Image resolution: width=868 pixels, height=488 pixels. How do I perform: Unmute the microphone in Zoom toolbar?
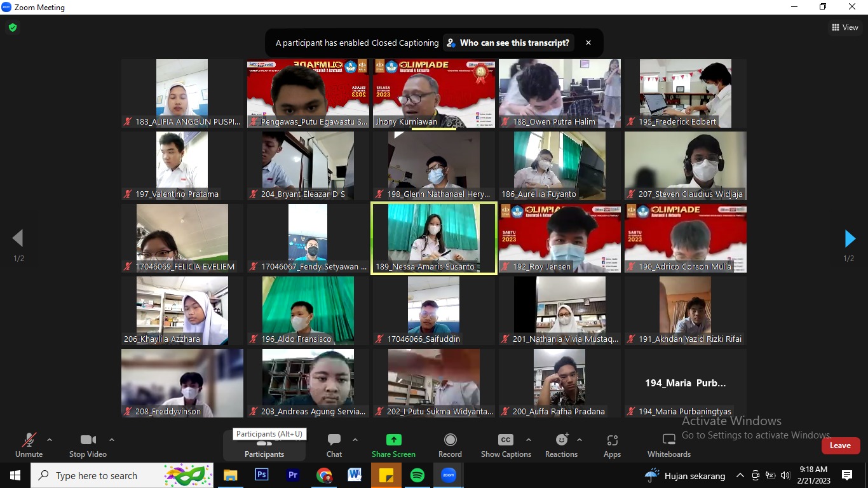(x=29, y=445)
